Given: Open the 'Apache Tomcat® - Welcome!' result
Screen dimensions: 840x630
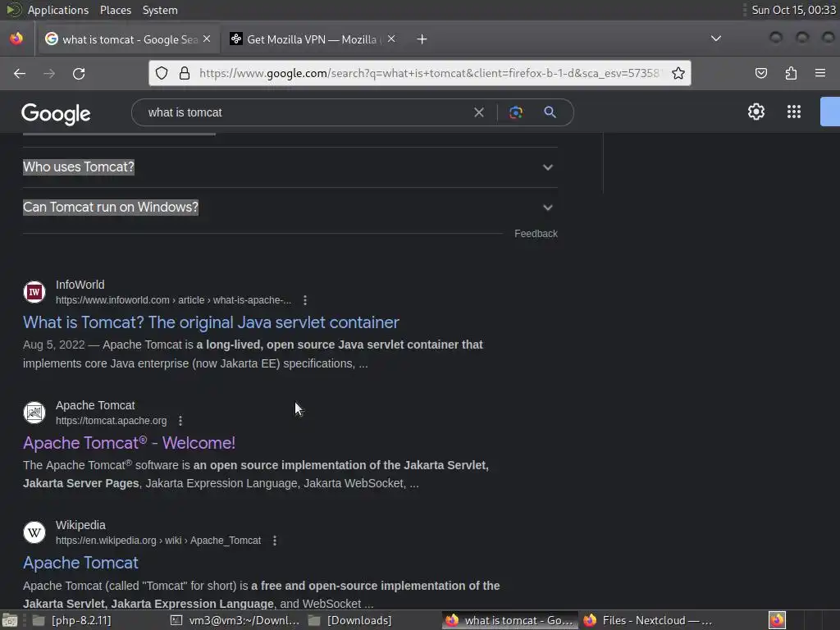Looking at the screenshot, I should point(129,443).
